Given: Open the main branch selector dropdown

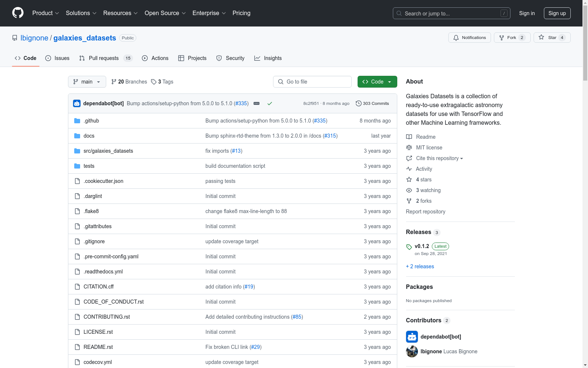Looking at the screenshot, I should (x=87, y=82).
